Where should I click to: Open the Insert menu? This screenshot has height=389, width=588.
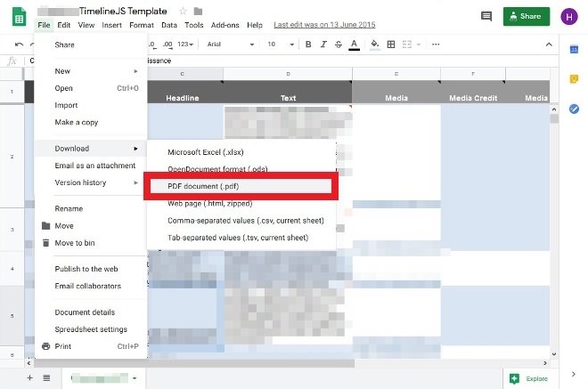pyautogui.click(x=111, y=25)
